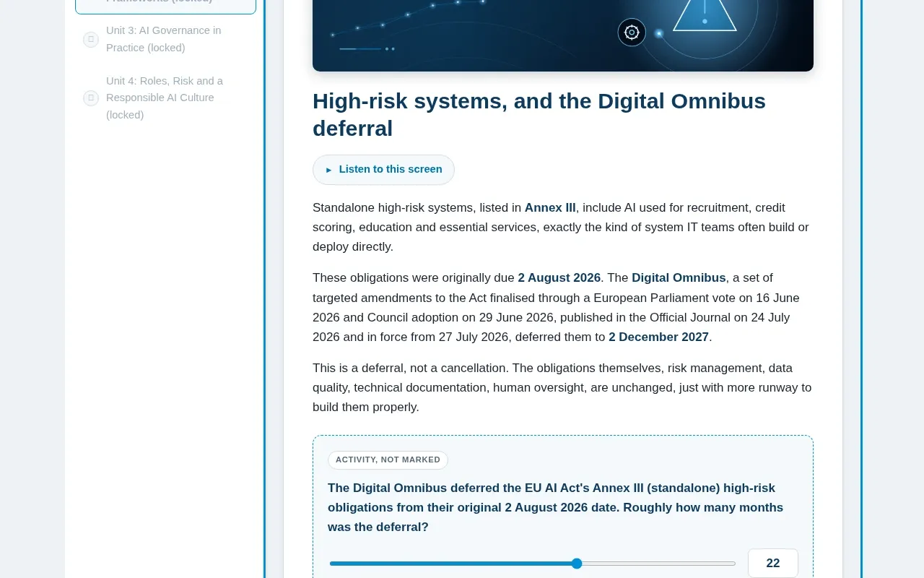This screenshot has height=578, width=924.
Task: Click the paragraph starting 'This is a deferral'
Action: (562, 388)
